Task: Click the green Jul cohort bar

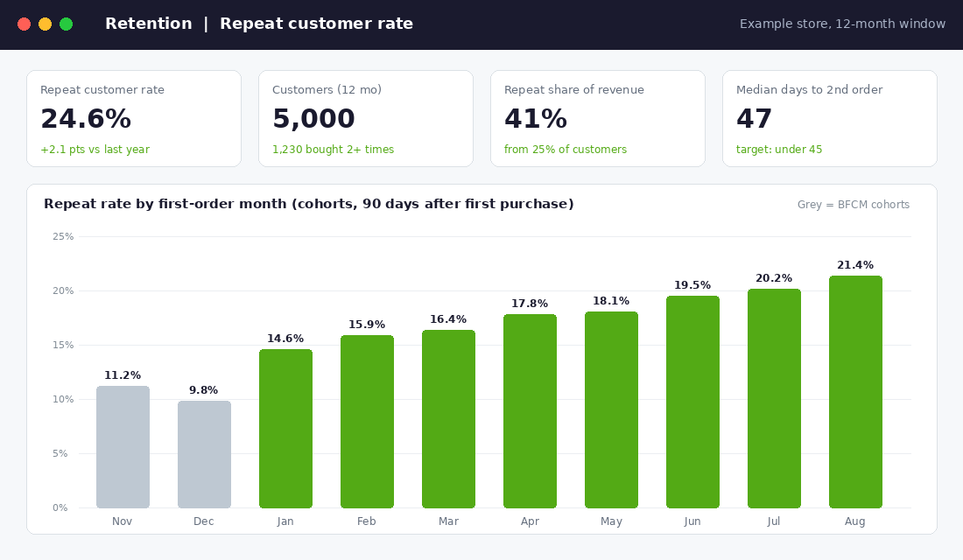Action: coord(774,398)
